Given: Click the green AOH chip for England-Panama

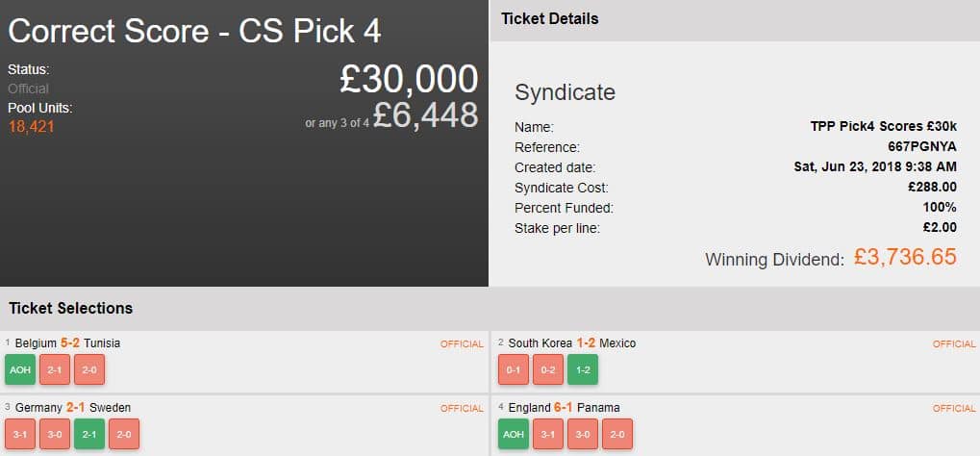Looking at the screenshot, I should coord(513,434).
